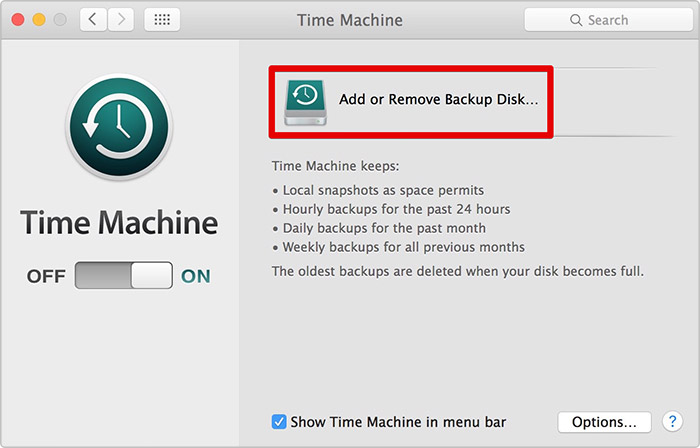
Task: Go forward with the right chevron button
Action: 121,20
